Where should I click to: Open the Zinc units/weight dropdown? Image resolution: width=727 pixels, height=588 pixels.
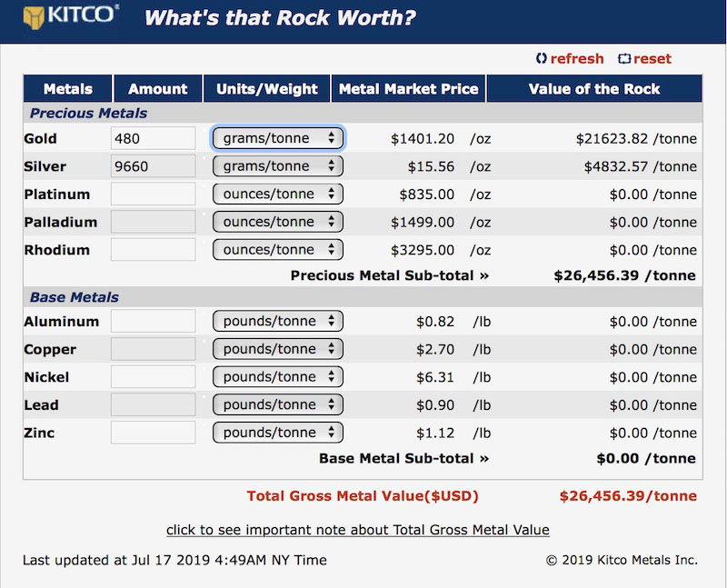[278, 433]
